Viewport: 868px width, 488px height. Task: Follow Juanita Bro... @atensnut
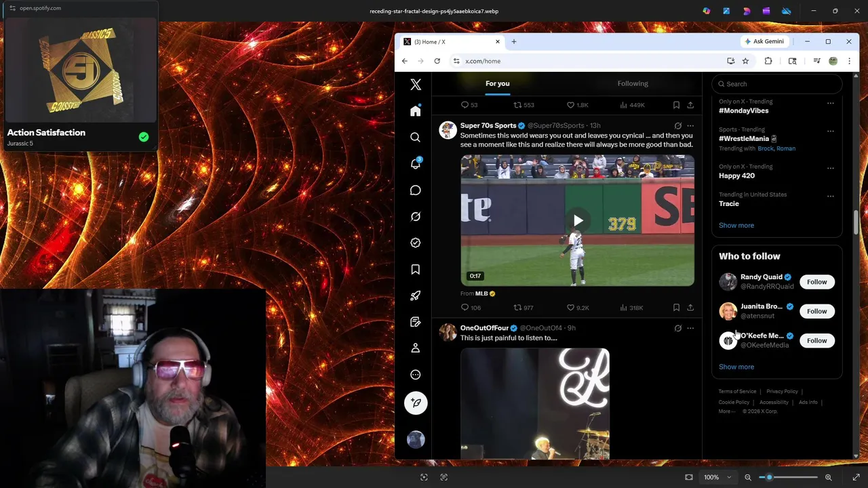816,311
